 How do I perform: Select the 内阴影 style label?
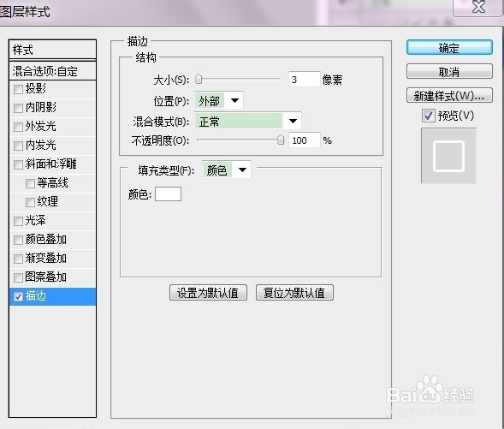[40, 107]
